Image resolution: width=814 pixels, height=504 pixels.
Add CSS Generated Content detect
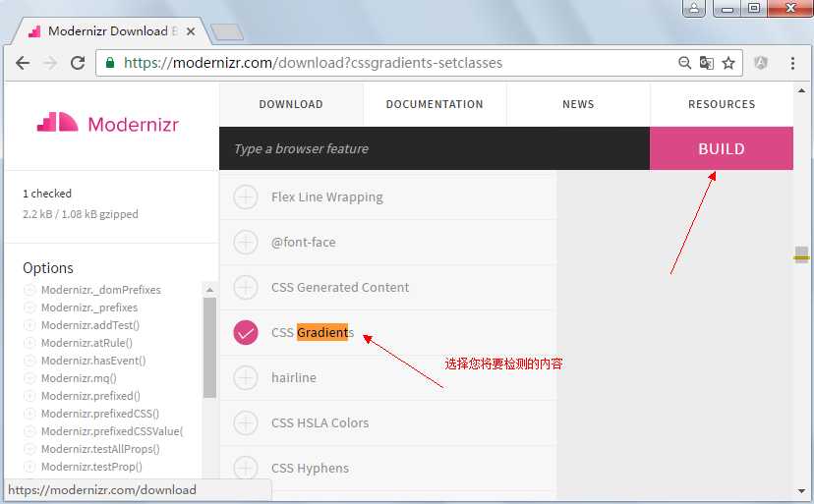tap(246, 288)
